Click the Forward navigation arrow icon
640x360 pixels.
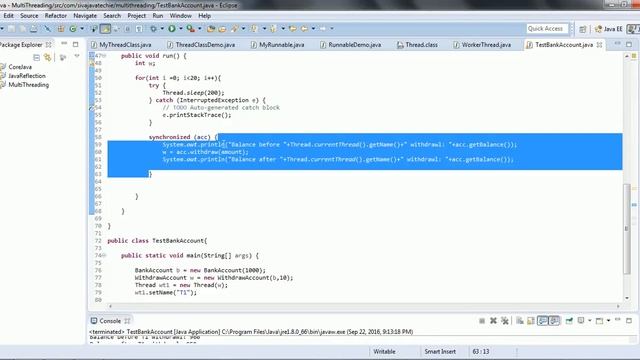tap(323, 29)
